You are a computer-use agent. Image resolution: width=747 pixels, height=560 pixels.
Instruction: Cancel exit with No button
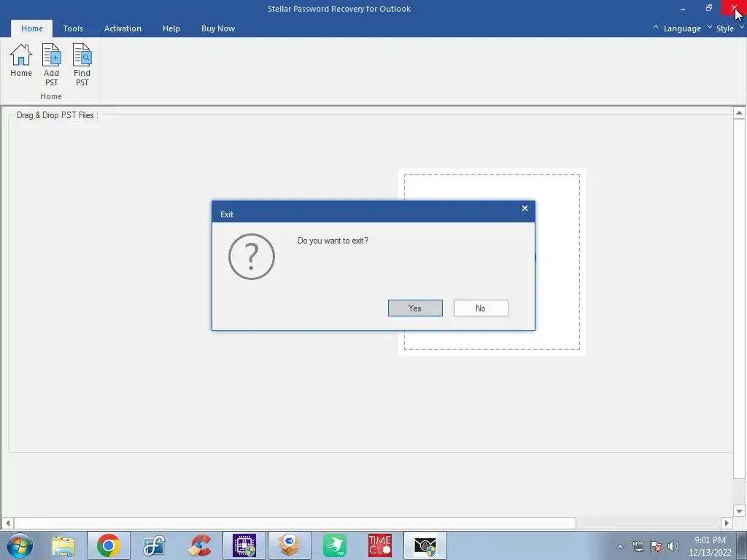pyautogui.click(x=481, y=308)
